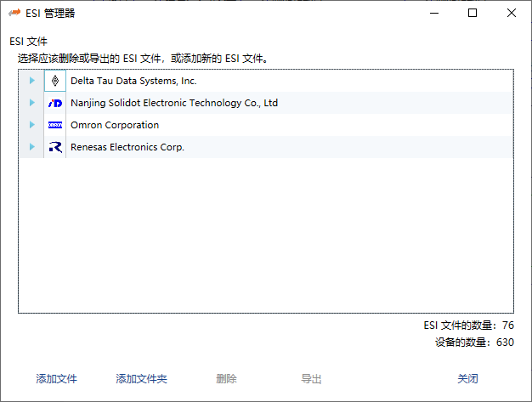Click 关闭 to close the dialog
This screenshot has height=402, width=532.
(467, 378)
